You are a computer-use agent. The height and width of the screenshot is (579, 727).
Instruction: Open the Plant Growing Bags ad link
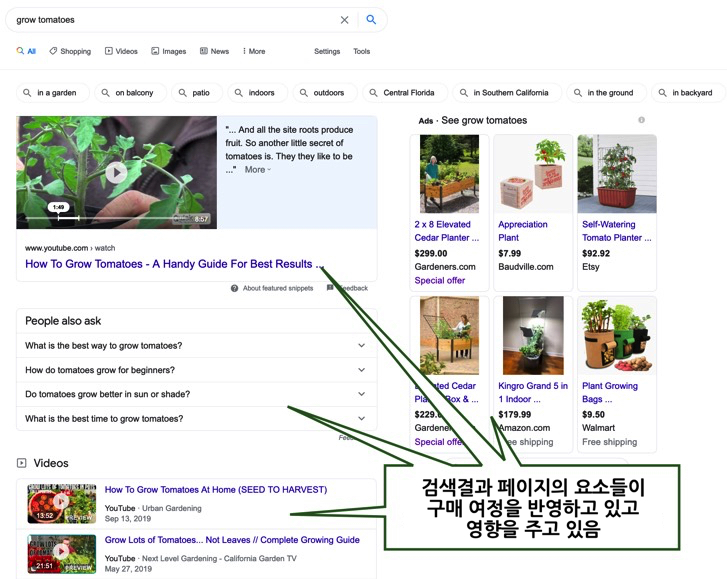coord(610,392)
